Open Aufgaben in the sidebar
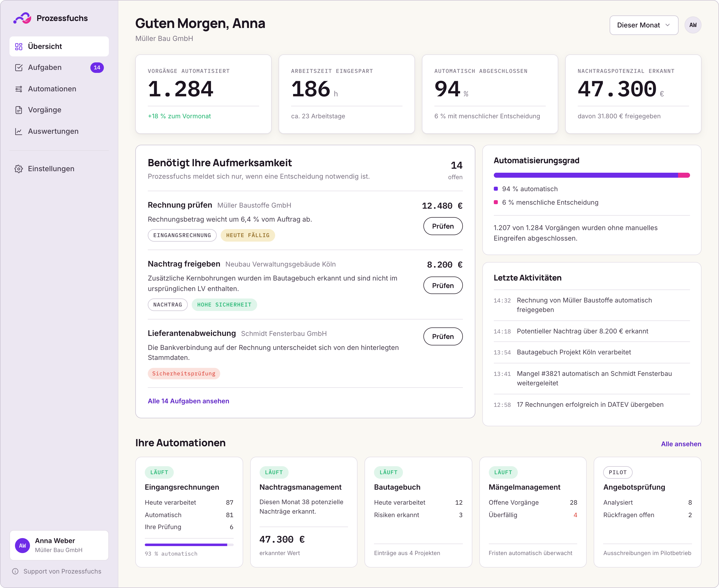 59,67
